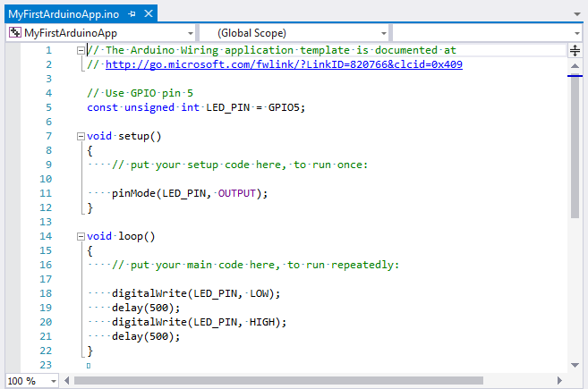
Task: Click the horizontal scrollbar thumb
Action: tap(278, 381)
